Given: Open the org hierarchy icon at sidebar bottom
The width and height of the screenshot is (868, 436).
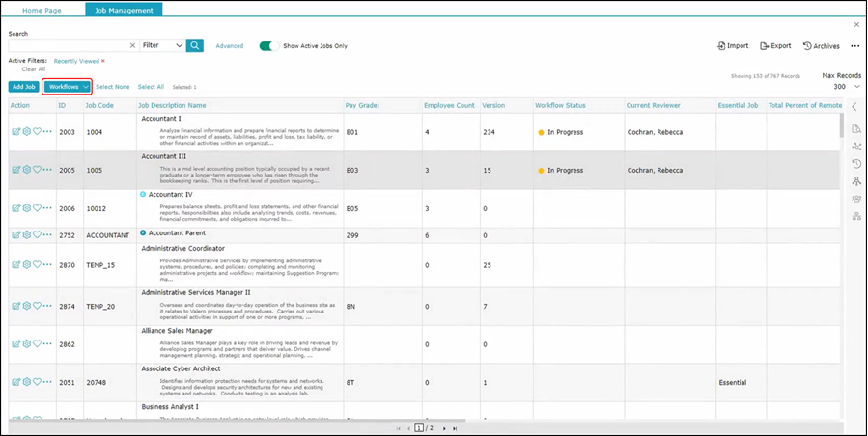Looking at the screenshot, I should (855, 216).
